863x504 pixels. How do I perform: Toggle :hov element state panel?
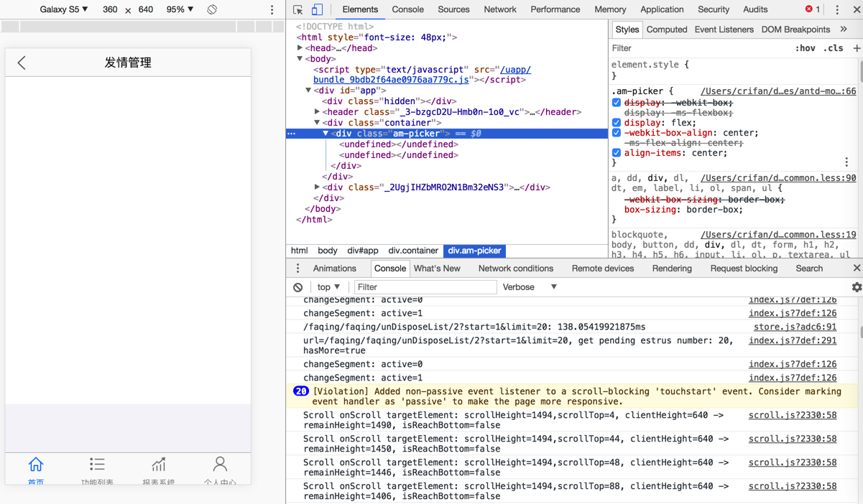(x=805, y=48)
